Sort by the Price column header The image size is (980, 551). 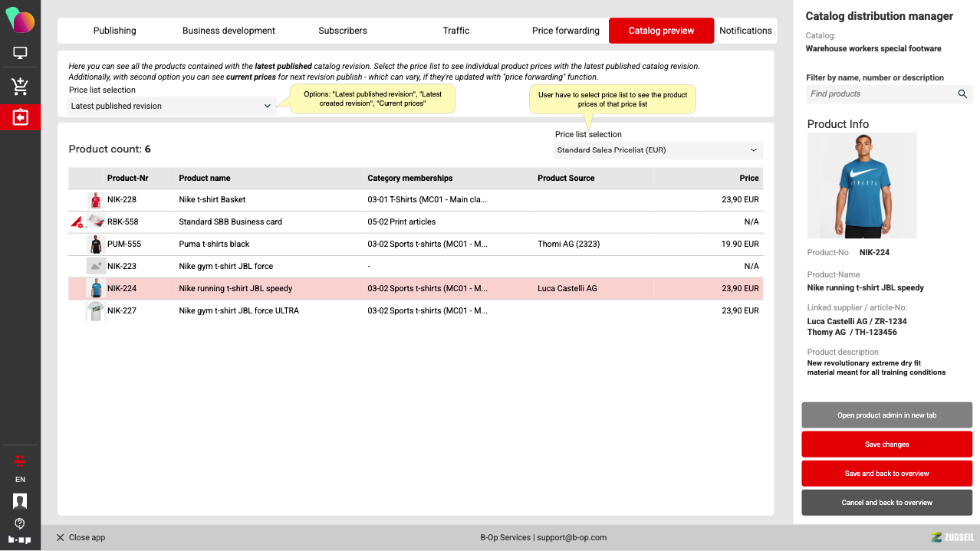point(748,178)
